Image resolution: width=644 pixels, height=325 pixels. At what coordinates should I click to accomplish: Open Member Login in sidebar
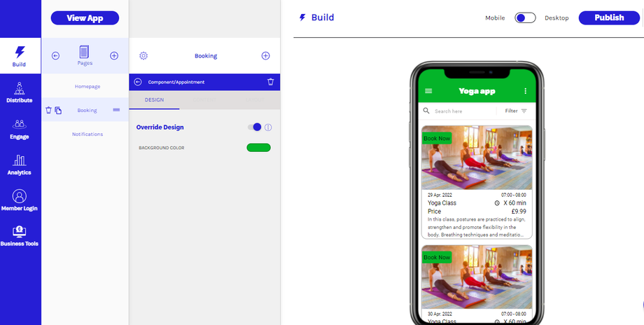tap(20, 200)
